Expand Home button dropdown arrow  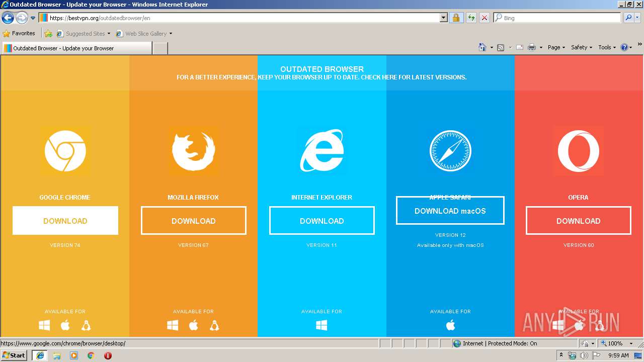tap(492, 47)
